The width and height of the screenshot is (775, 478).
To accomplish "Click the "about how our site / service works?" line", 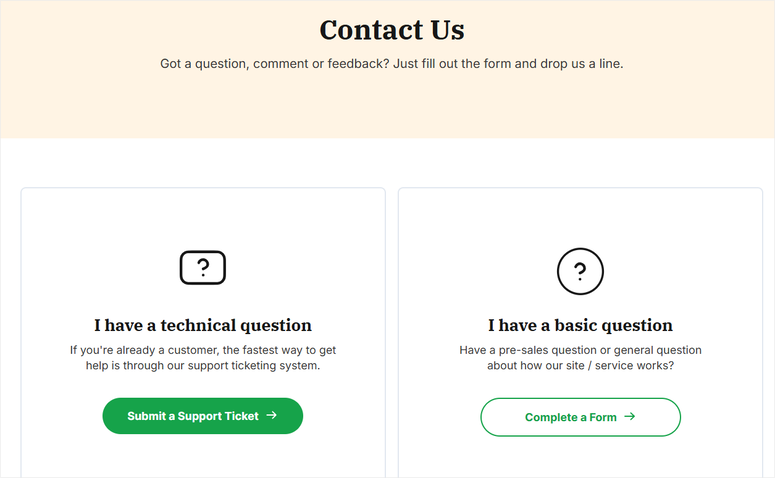I will click(580, 366).
